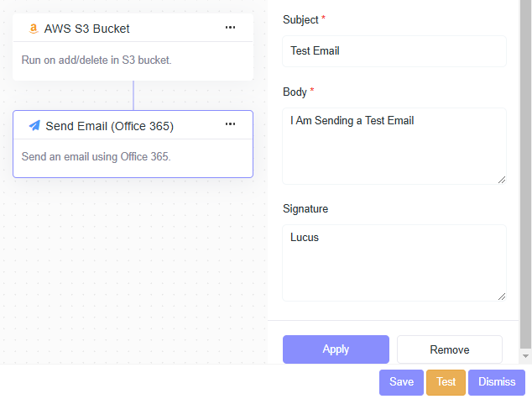
Task: Click into the Signature text area
Action: click(394, 262)
